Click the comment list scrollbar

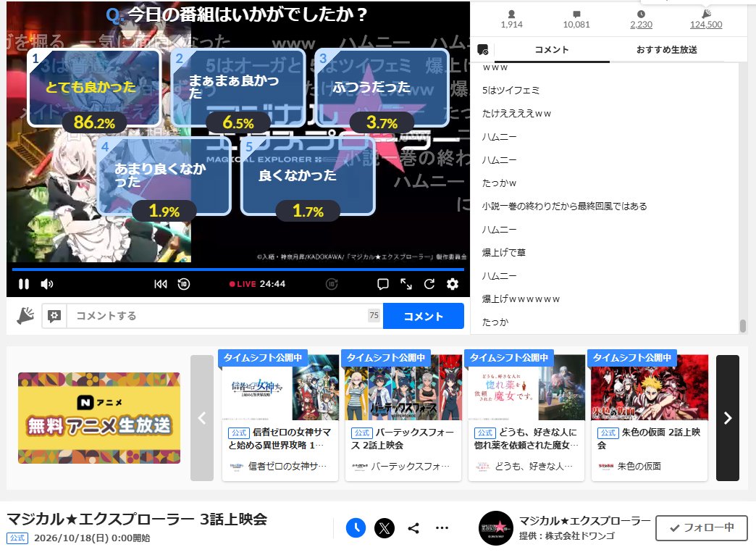(743, 326)
